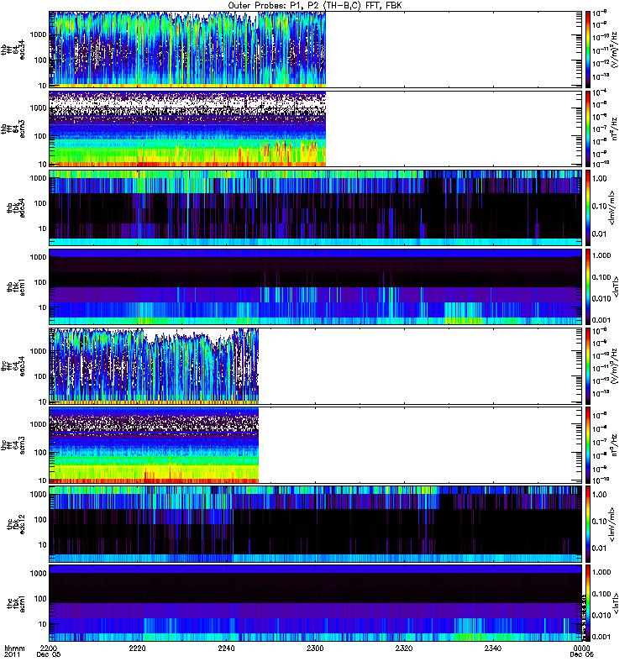630x672 pixels.
Task: Click the <|mV/m|> units label of thc fbk edc12
Action: (x=612, y=524)
